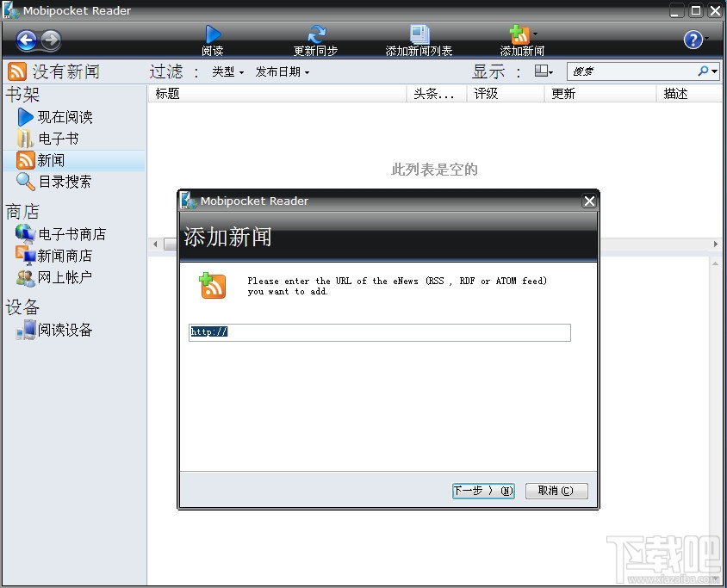Screen dimensions: 727x588
Task: Click the 取消 button to cancel
Action: 556,491
